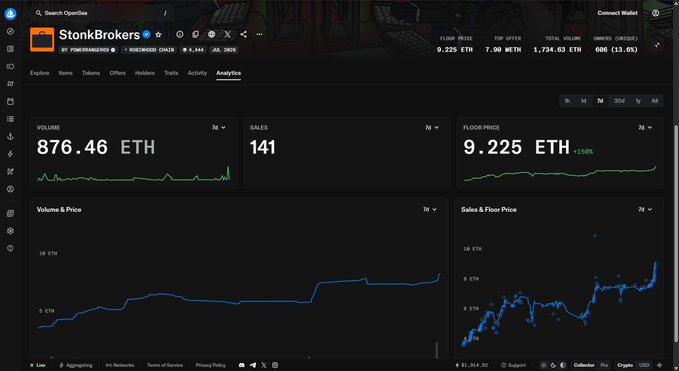Open the Networks footer button
Image resolution: width=679 pixels, height=371 pixels.
coord(120,365)
